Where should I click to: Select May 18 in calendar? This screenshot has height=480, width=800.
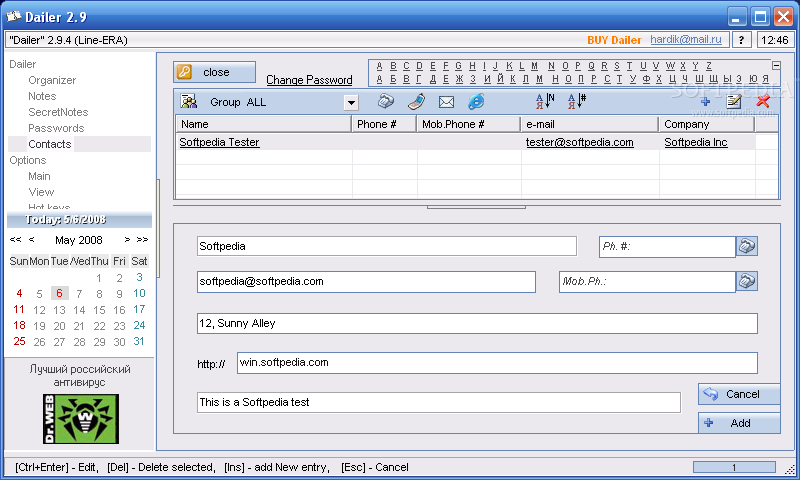coord(19,325)
